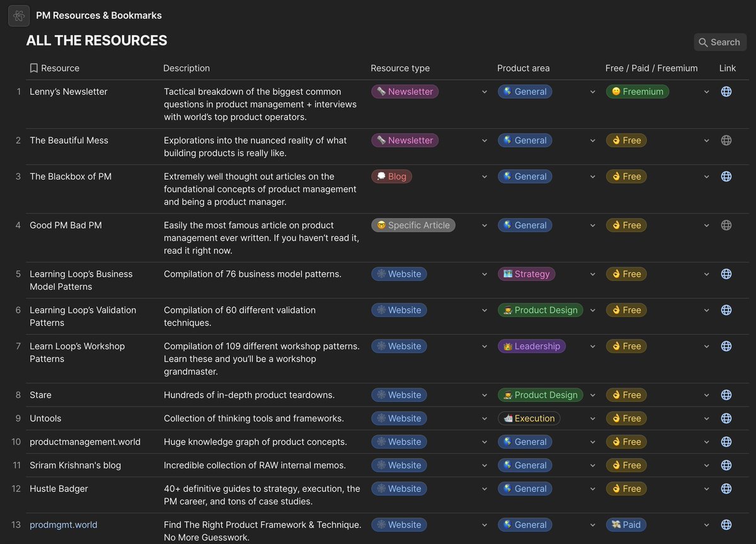Open the link for Sriram Krishnan's blog
Image resolution: width=756 pixels, height=544 pixels.
coord(726,465)
